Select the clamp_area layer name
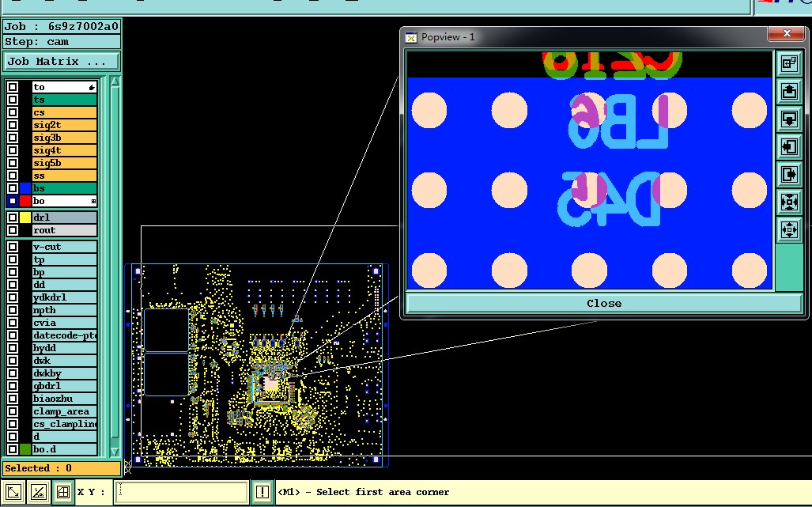 (x=64, y=411)
